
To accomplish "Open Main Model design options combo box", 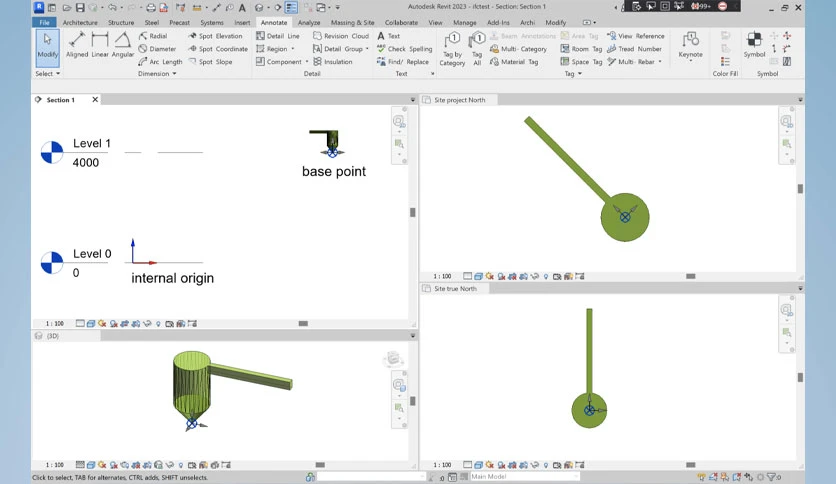I will [524, 477].
